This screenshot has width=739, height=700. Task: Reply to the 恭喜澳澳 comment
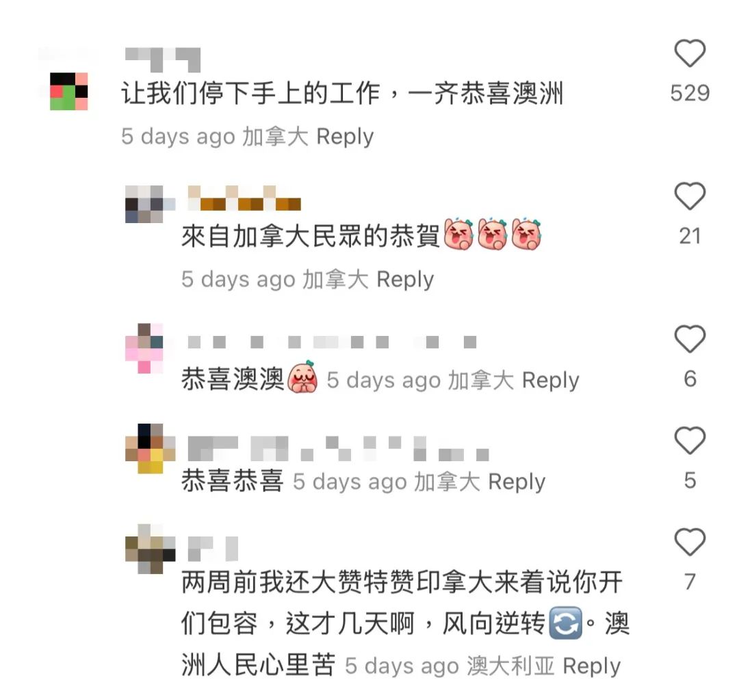tap(550, 381)
